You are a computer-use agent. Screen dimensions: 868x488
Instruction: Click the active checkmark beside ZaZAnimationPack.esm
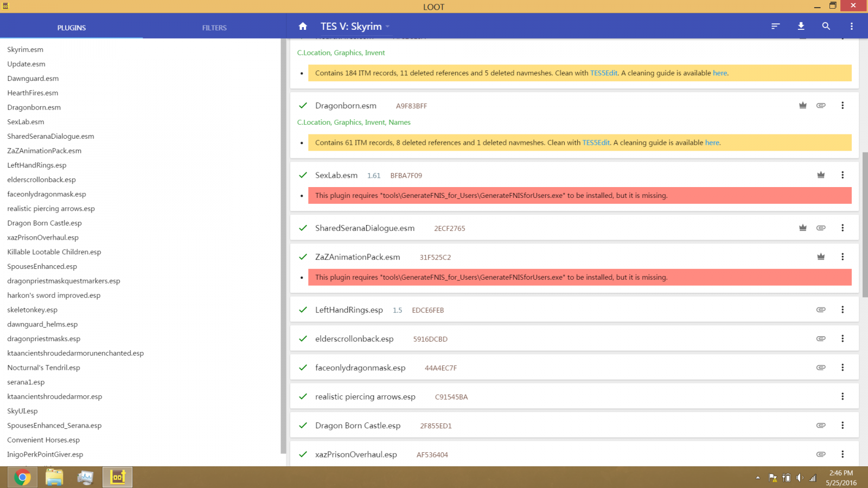click(303, 256)
